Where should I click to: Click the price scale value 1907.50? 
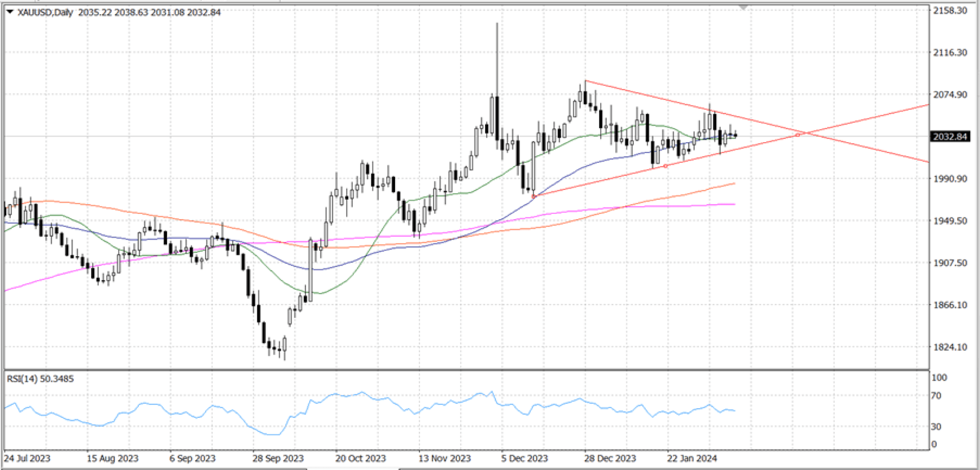coord(950,263)
